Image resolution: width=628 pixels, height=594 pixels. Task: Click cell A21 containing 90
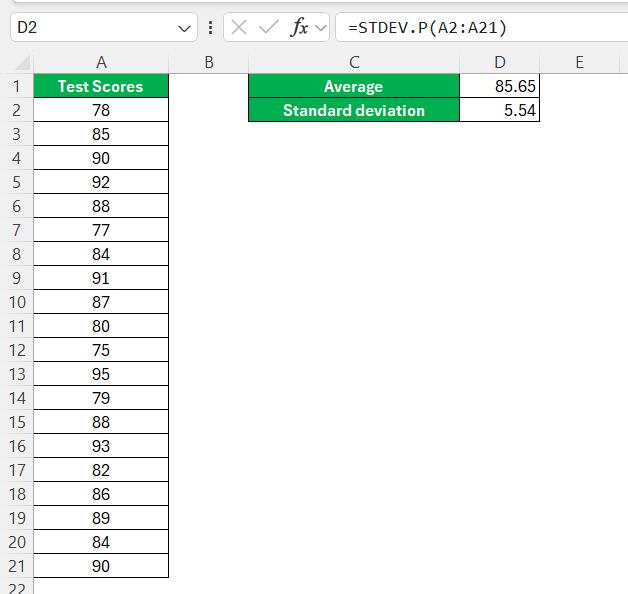(x=101, y=566)
